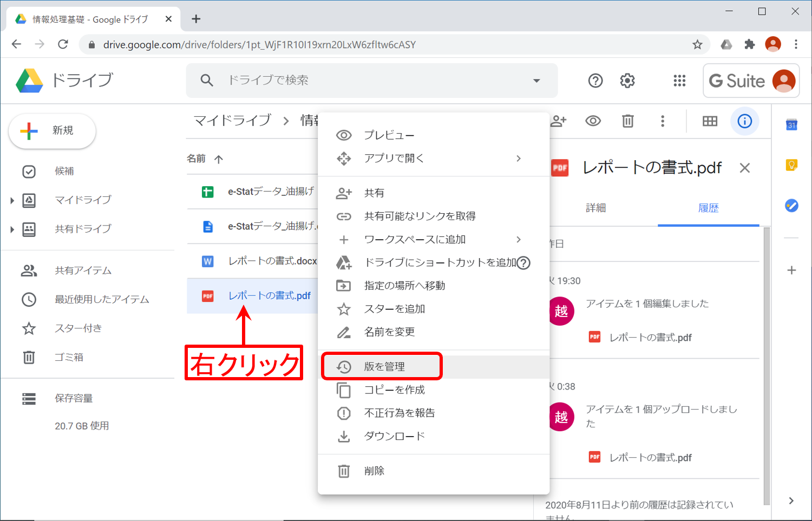Image resolution: width=812 pixels, height=521 pixels.
Task: Open a new browser tab
Action: 196,19
